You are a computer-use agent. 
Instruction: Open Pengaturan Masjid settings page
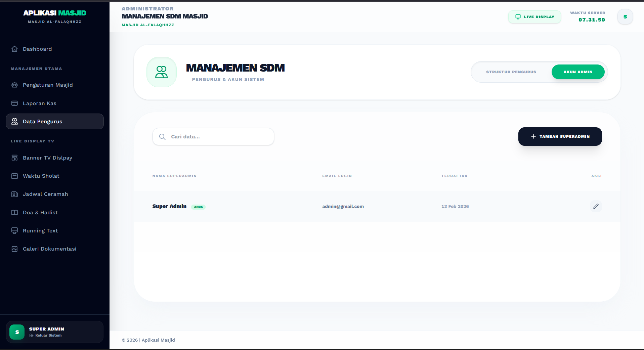(55, 85)
